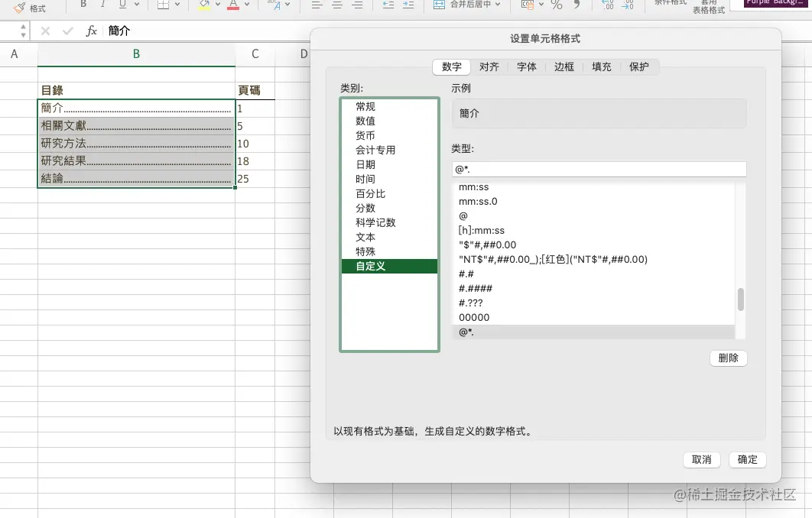Switch to the 字体 tab
Image resolution: width=812 pixels, height=518 pixels.
[x=527, y=66]
